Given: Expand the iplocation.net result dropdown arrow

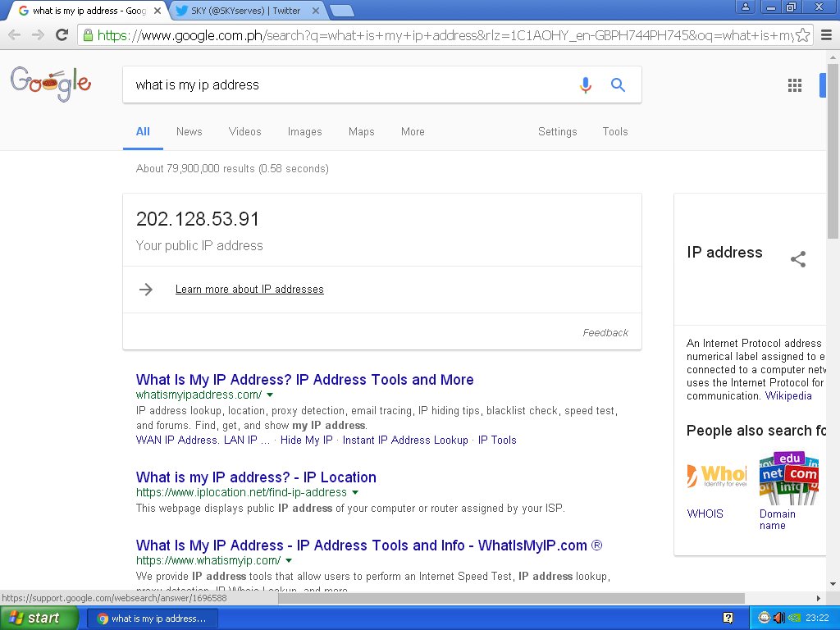Looking at the screenshot, I should (355, 492).
